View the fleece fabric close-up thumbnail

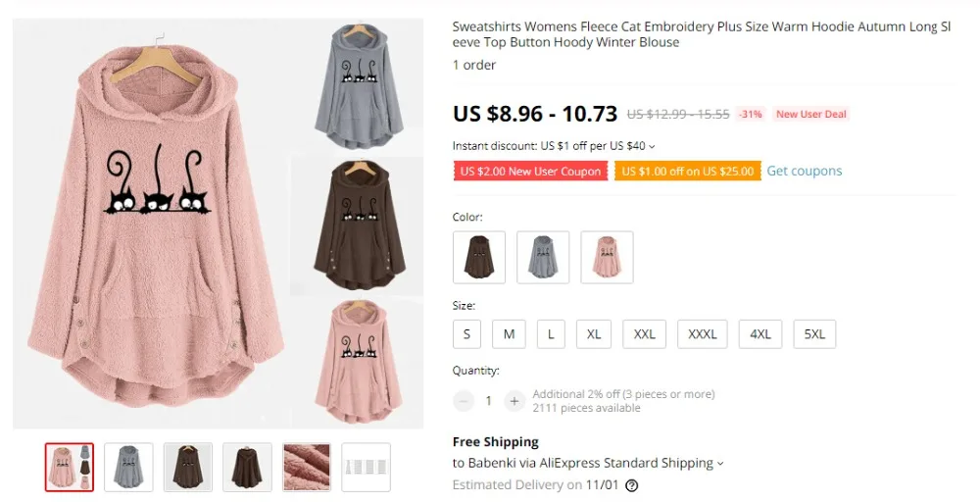coord(306,467)
